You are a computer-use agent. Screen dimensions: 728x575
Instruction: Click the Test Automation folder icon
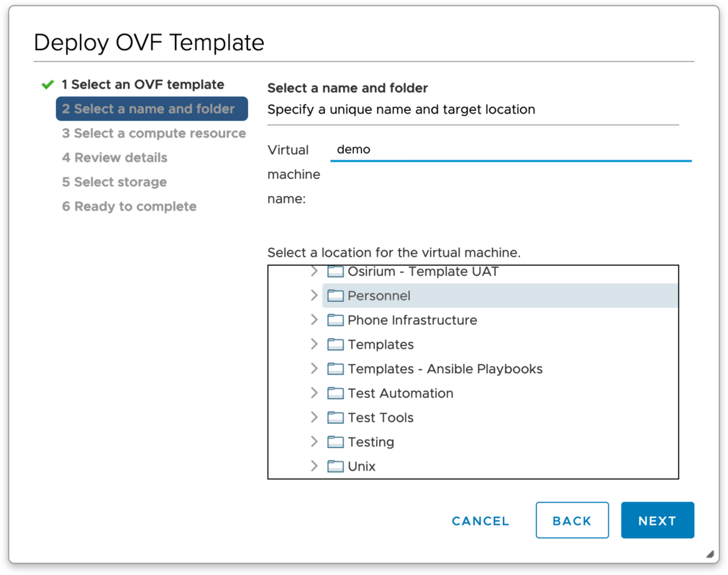pos(335,394)
